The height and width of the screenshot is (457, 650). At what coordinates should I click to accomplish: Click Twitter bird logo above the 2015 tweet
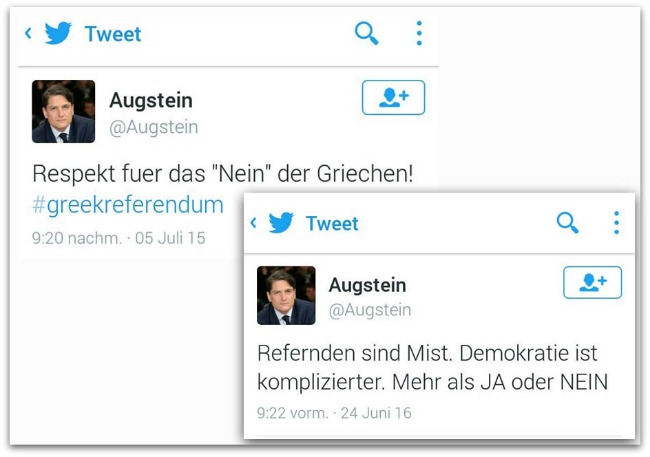point(59,34)
